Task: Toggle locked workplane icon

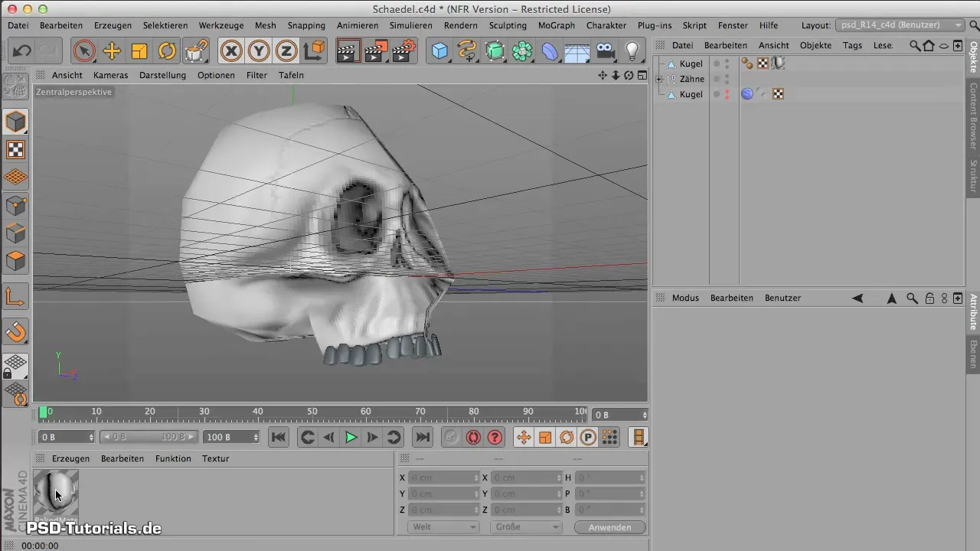Action: 16,366
